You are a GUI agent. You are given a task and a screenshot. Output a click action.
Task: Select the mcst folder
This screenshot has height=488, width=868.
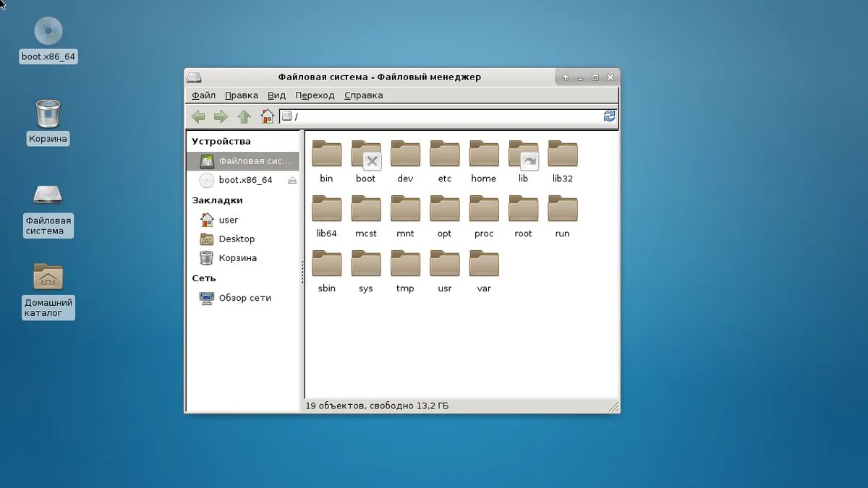[366, 217]
